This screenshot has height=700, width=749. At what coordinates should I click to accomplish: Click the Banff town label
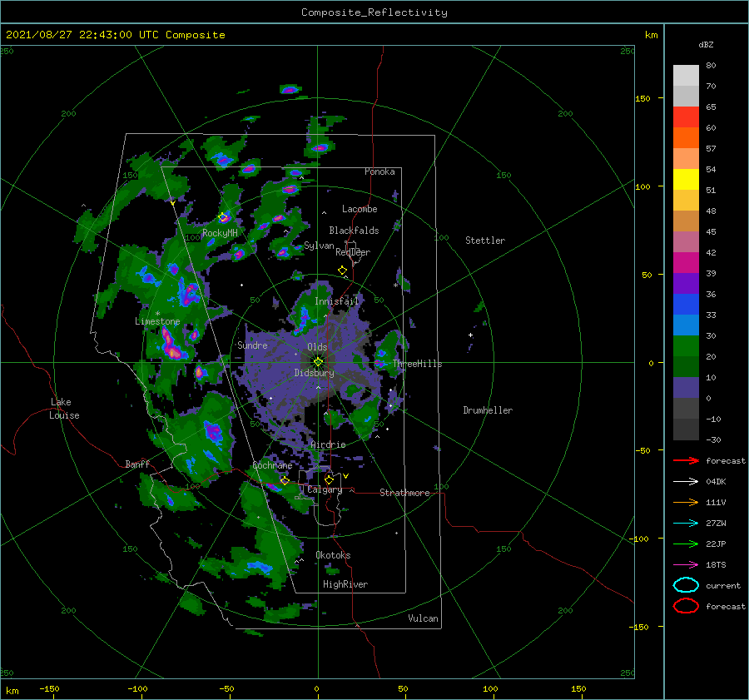(x=137, y=464)
